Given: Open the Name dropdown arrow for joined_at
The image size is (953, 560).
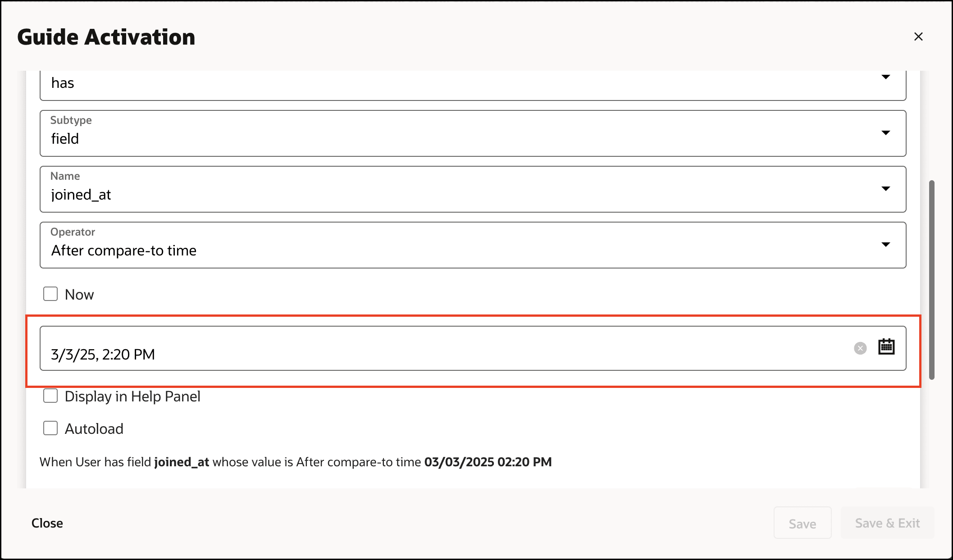Looking at the screenshot, I should point(885,189).
